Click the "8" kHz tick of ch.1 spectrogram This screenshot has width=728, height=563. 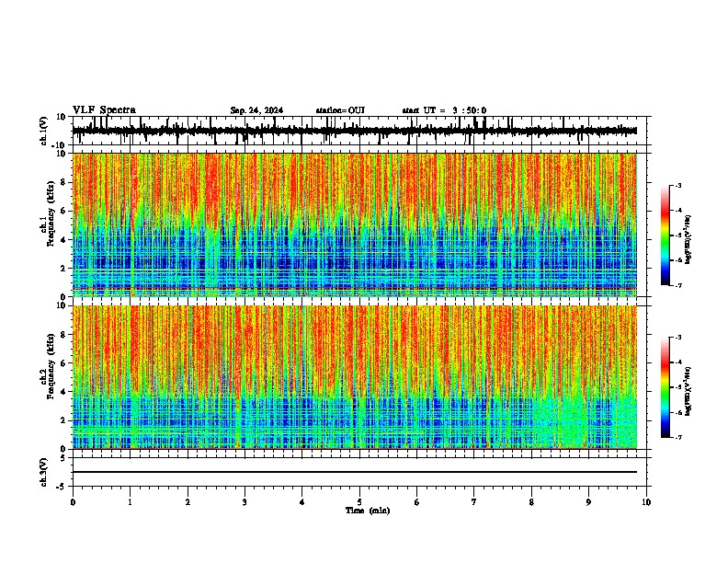(x=63, y=182)
